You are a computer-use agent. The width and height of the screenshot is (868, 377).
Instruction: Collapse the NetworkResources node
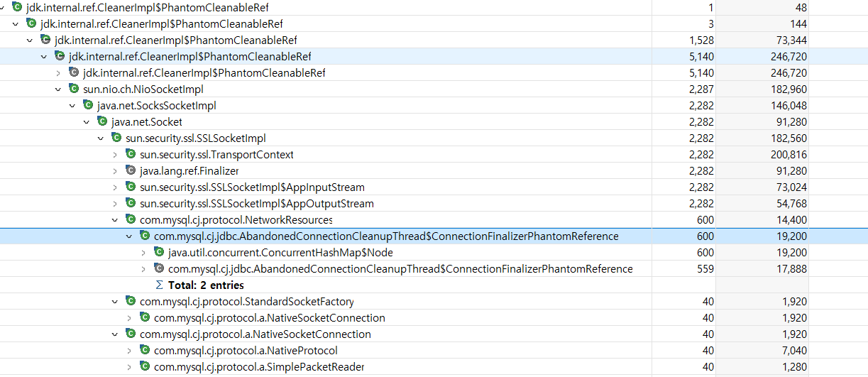click(x=115, y=219)
